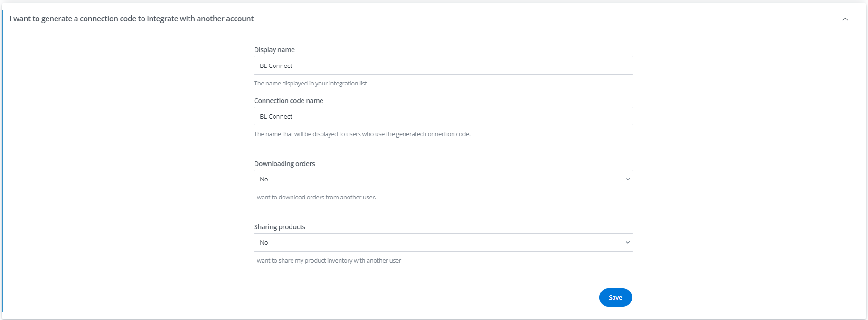868x320 pixels.
Task: Click the 'BL Connect' text in Display name
Action: point(276,66)
